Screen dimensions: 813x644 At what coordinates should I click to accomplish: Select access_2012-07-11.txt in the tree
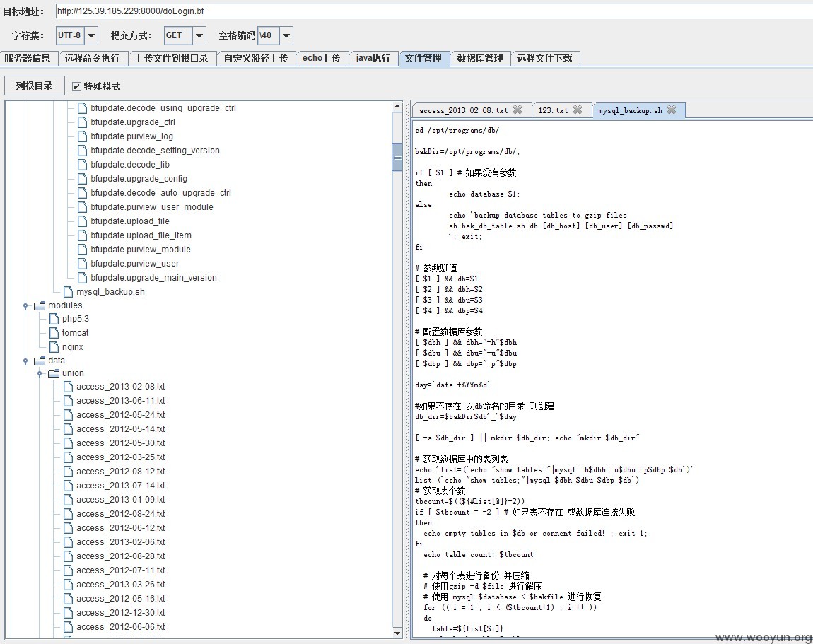[121, 570]
